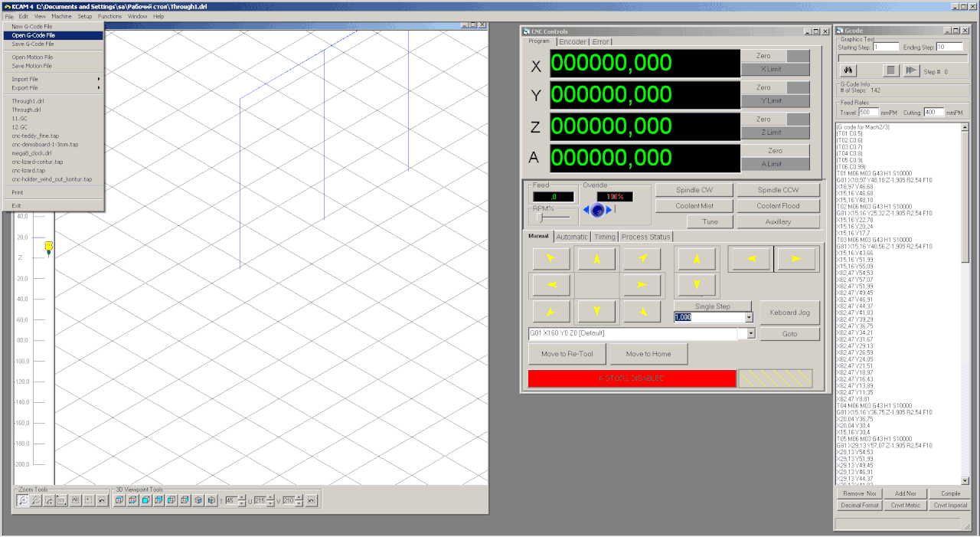980x537 pixels.
Task: Click the Goto button
Action: tap(789, 334)
